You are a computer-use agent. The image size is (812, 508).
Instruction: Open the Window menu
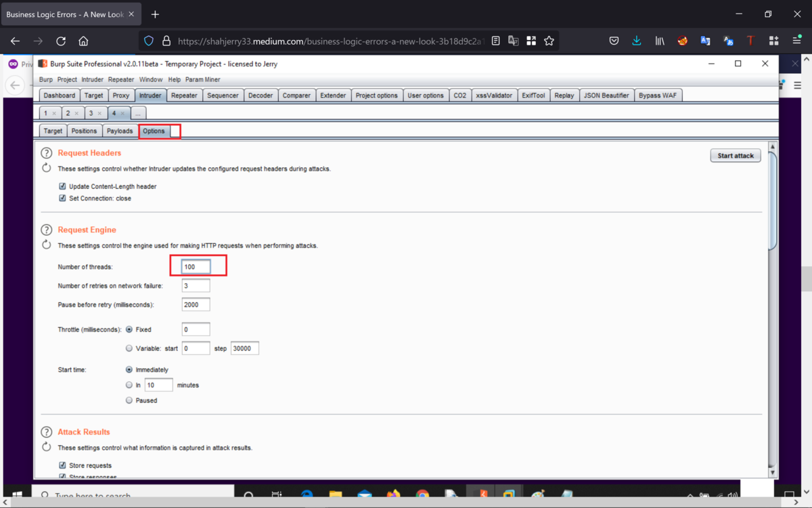[x=151, y=80]
